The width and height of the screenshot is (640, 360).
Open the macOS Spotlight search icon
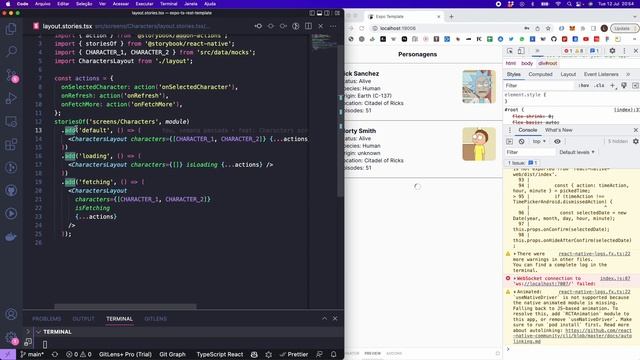(569, 4)
